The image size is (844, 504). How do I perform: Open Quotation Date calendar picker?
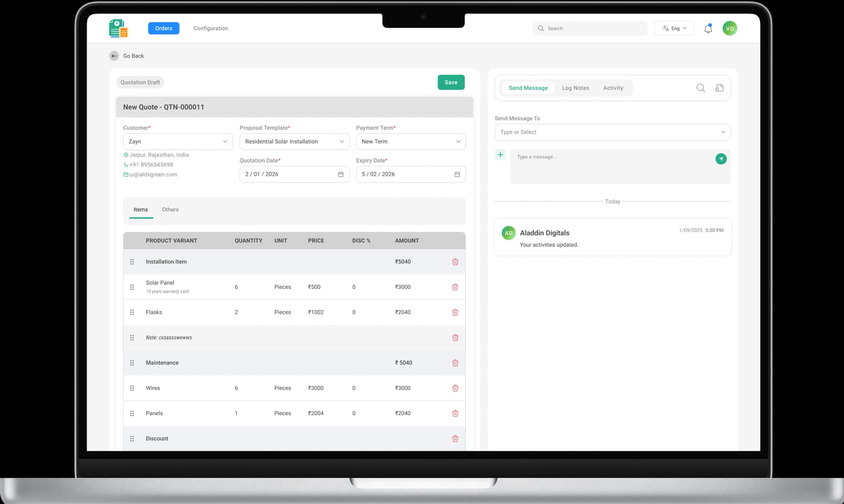pos(340,174)
